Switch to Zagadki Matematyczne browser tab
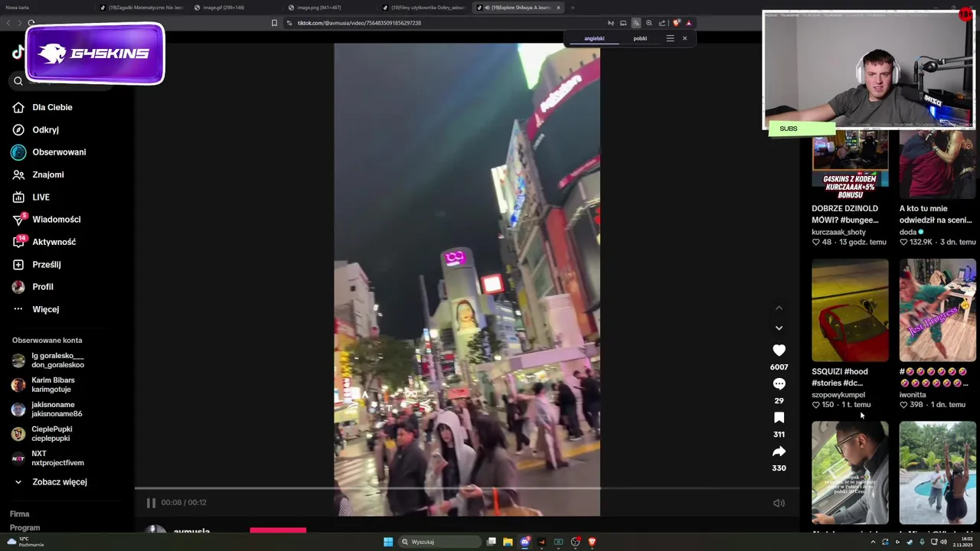 coord(141,8)
